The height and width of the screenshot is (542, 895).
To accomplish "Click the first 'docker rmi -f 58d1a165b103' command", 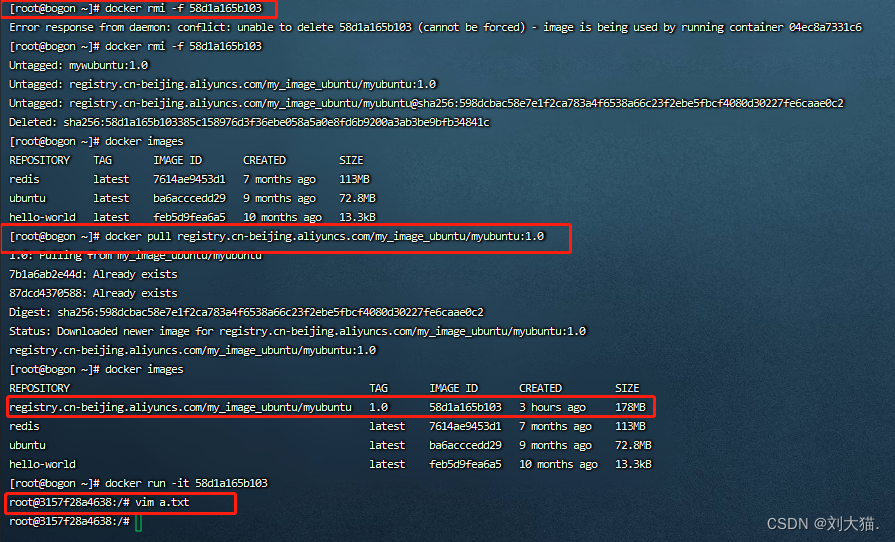I will tap(135, 9).
